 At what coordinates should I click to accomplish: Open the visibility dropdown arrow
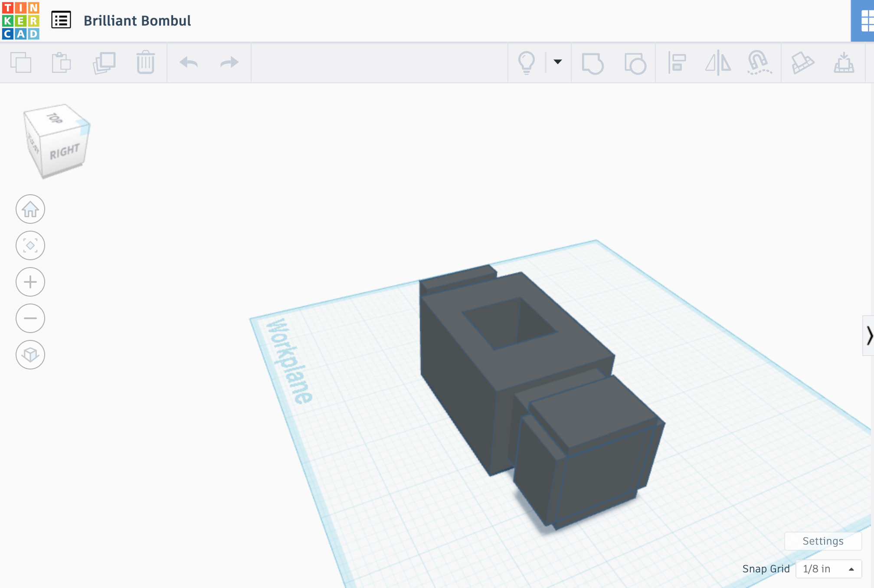click(x=558, y=62)
